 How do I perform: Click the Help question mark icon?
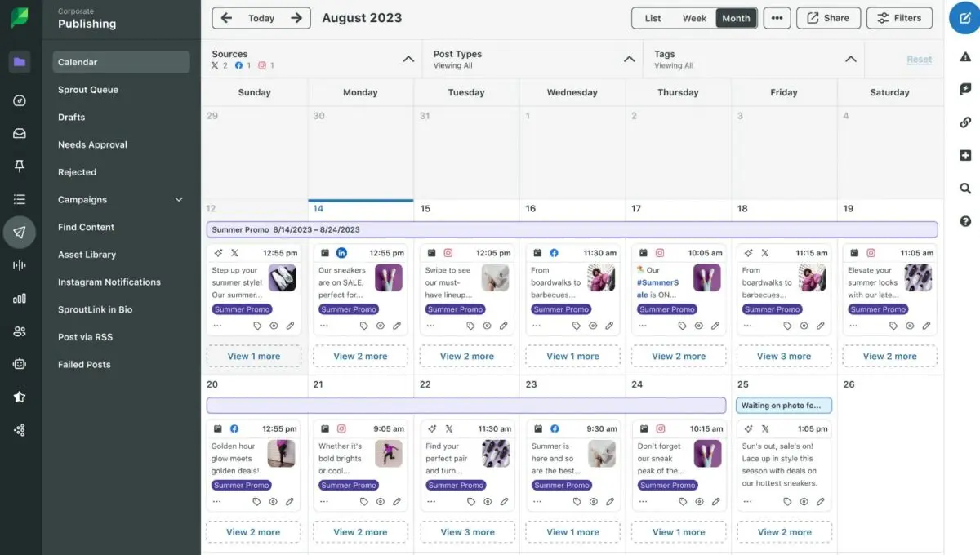coord(966,220)
